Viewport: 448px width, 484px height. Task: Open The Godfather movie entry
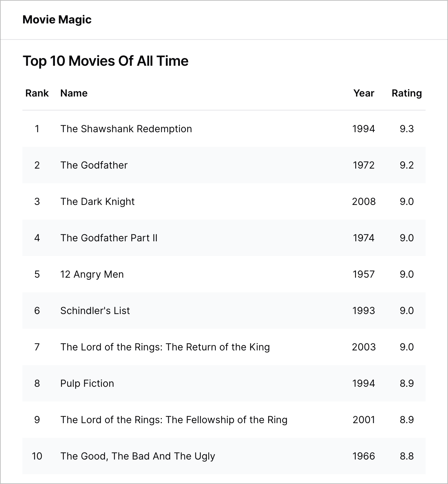click(x=94, y=165)
